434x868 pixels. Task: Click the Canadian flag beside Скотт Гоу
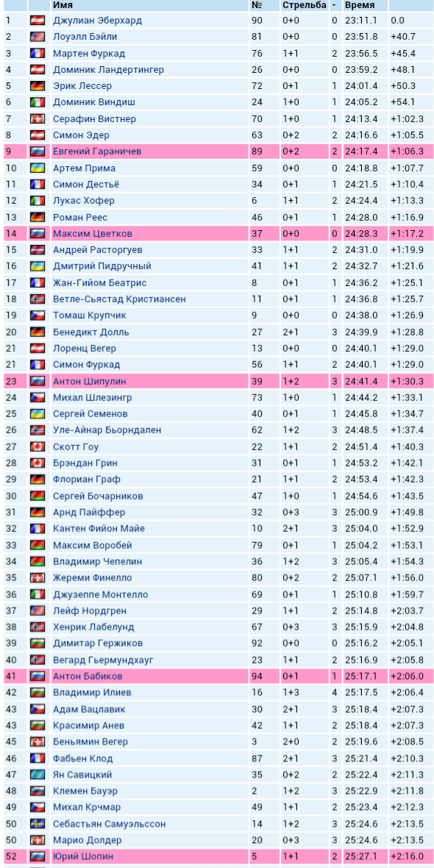[38, 447]
